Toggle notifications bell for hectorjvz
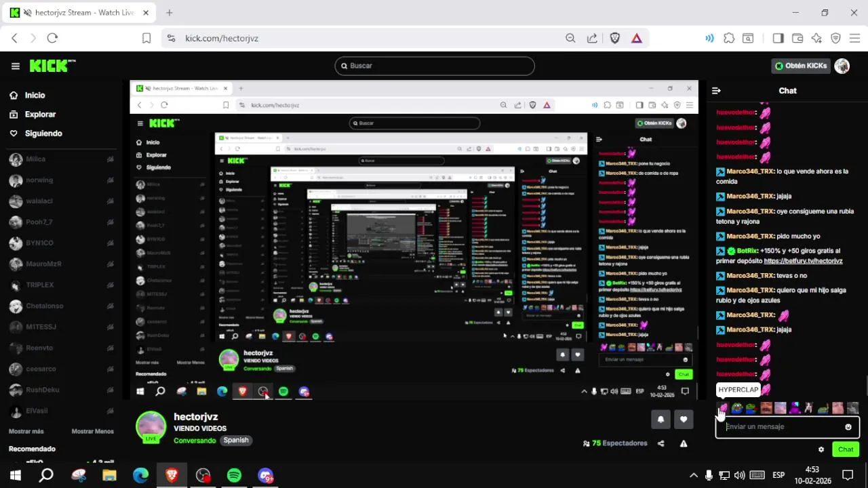Screen dimensions: 868x488 (660, 420)
